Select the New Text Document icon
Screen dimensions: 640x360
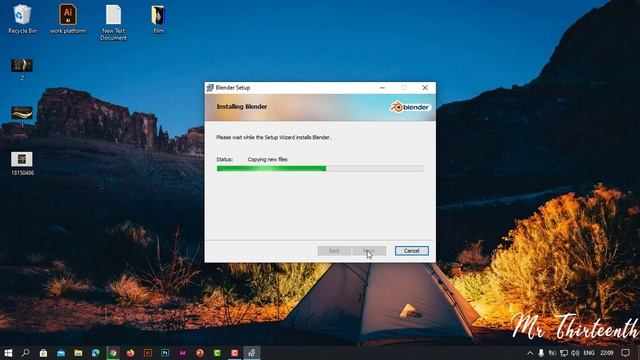click(113, 22)
